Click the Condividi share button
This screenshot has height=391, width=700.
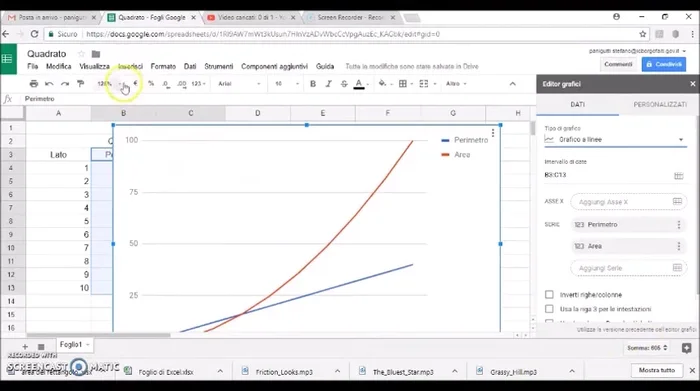tap(664, 64)
